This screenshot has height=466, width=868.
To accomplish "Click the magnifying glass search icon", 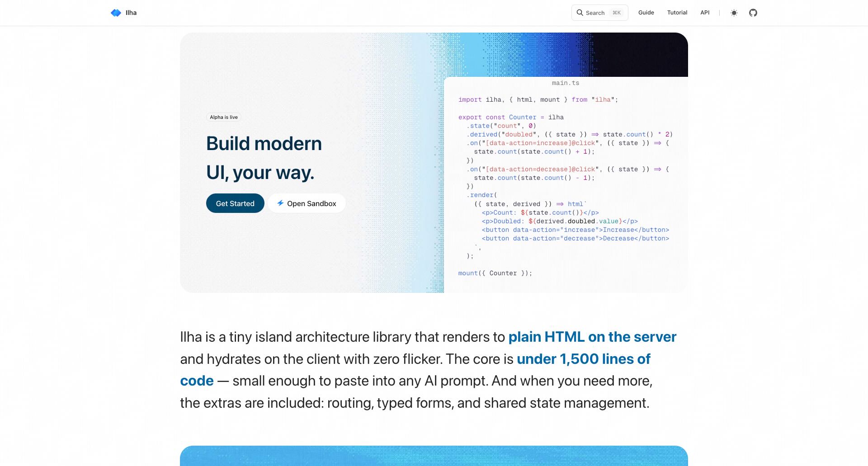I will (x=580, y=13).
